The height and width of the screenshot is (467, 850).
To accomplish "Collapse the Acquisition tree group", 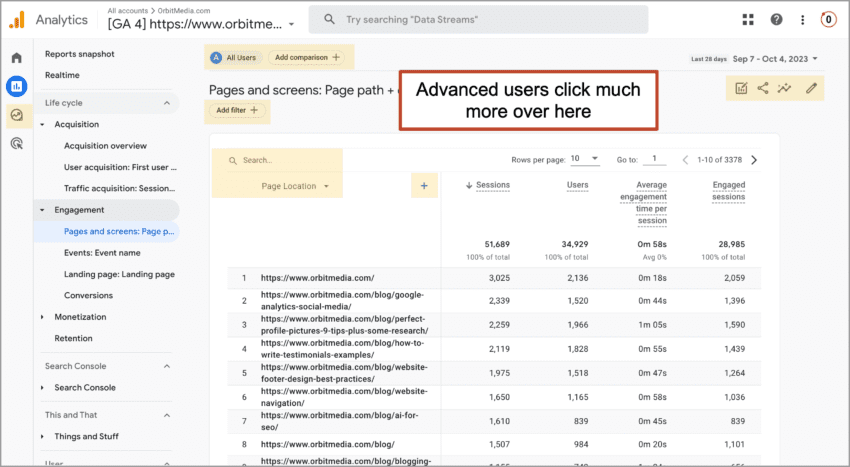I will [x=42, y=125].
